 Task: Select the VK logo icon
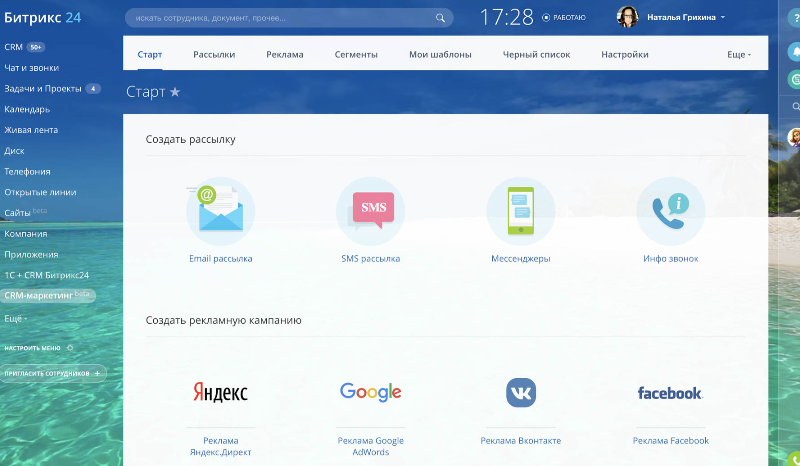click(520, 393)
